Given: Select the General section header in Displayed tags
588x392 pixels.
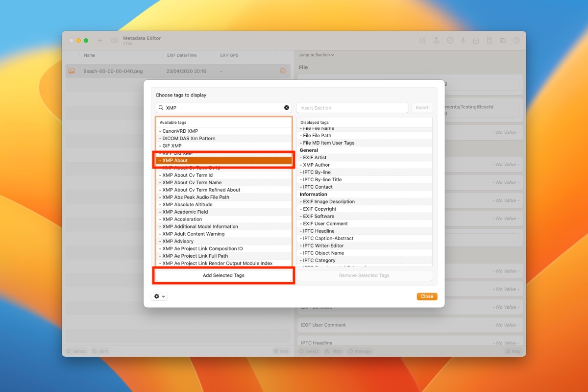Looking at the screenshot, I should pyautogui.click(x=365, y=150).
